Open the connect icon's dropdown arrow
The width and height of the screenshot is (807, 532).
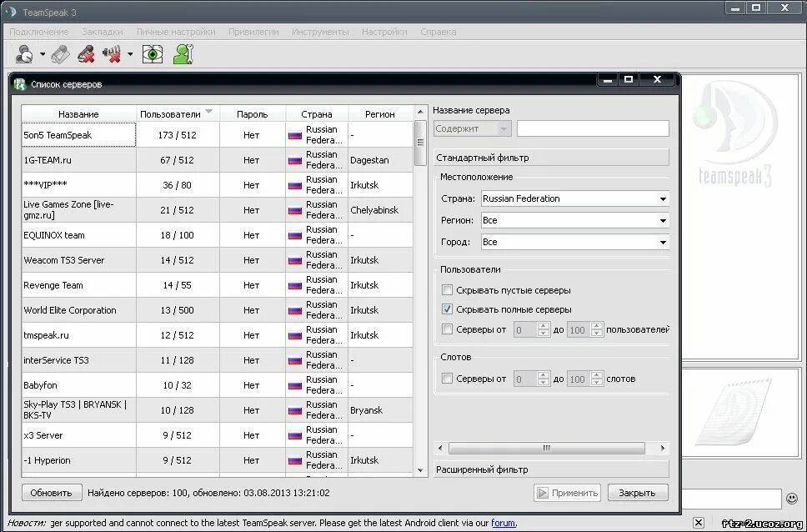43,54
